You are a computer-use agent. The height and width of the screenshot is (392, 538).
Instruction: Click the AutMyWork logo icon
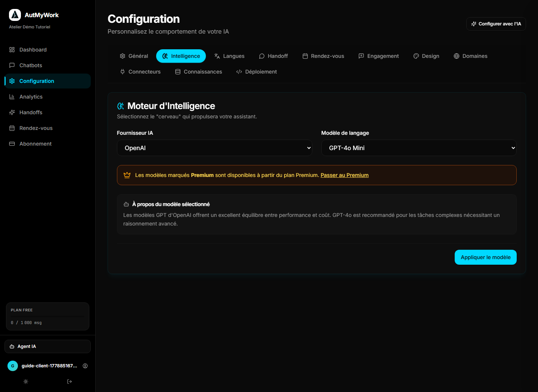15,15
